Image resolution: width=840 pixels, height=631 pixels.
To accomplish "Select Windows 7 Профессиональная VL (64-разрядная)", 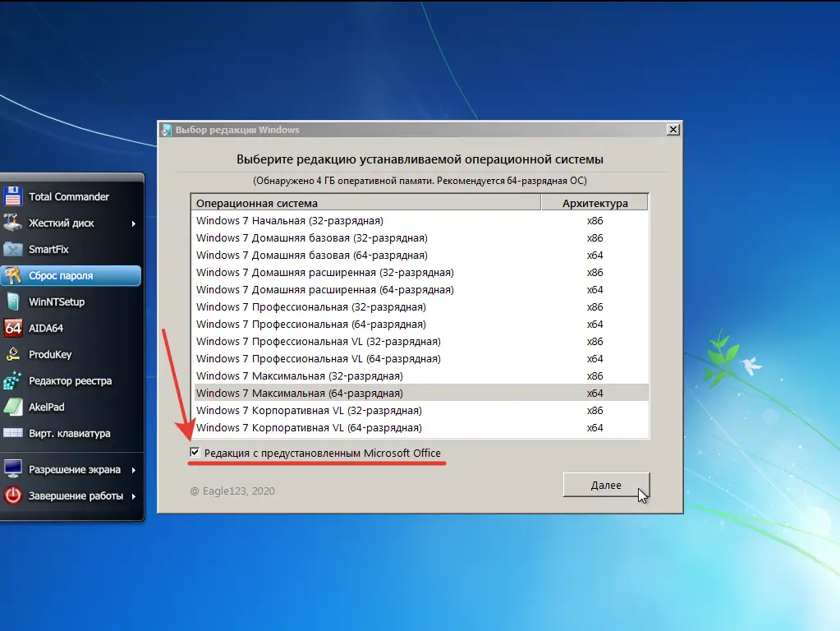I will pos(420,359).
